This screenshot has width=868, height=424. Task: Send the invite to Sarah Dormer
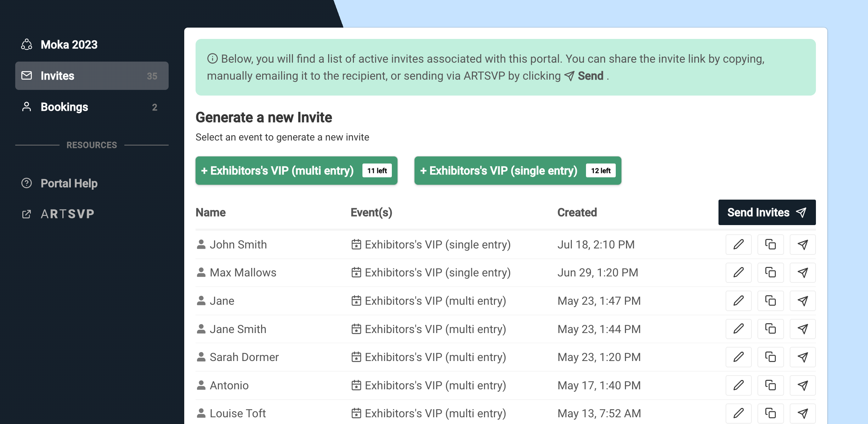(802, 357)
